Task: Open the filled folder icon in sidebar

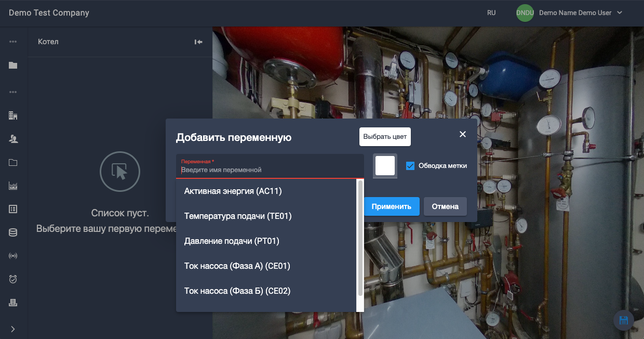Action: 13,66
